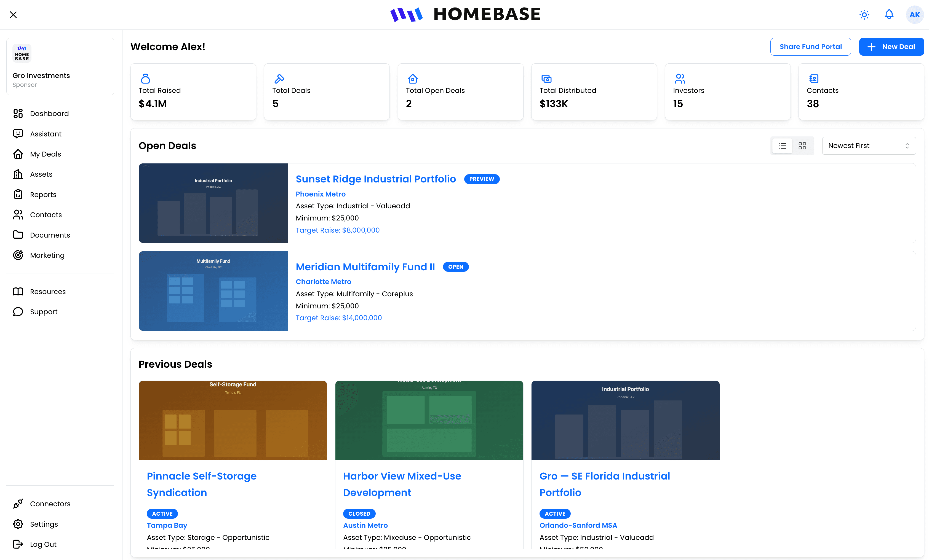The height and width of the screenshot is (560, 929).
Task: Click the PREVIEW status badge
Action: tap(482, 179)
